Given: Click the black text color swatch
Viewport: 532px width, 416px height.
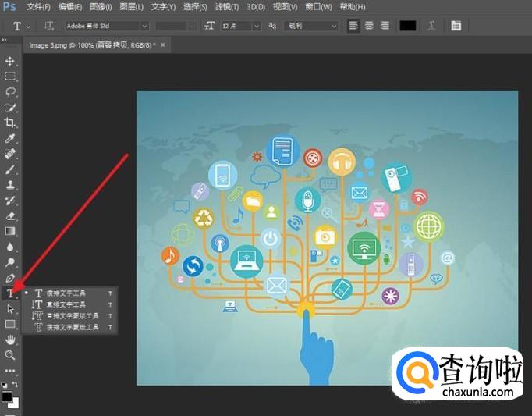Looking at the screenshot, I should (x=408, y=26).
